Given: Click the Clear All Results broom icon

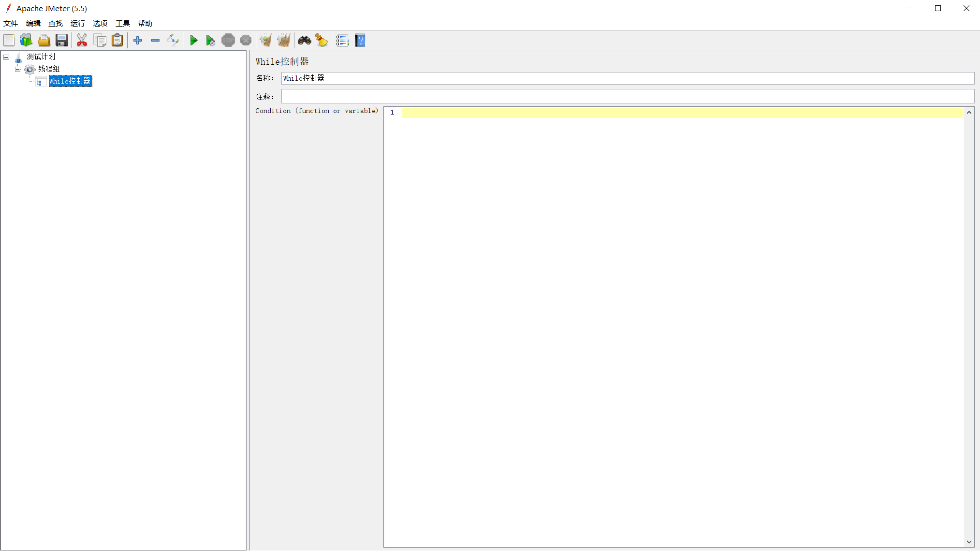Looking at the screenshot, I should [x=284, y=41].
